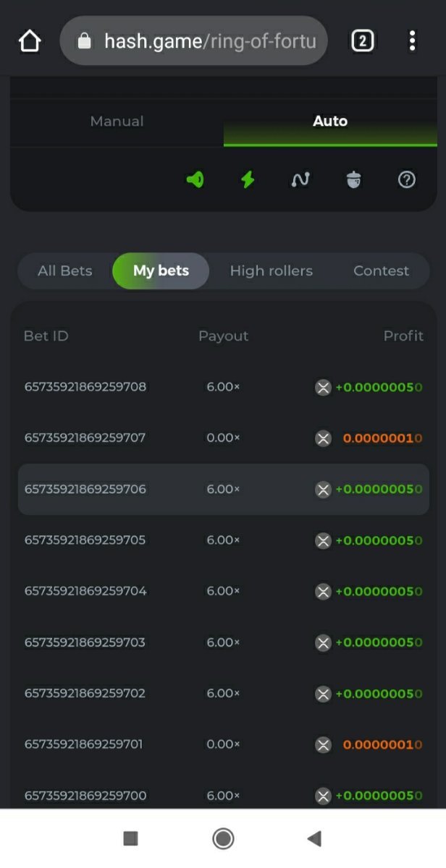Image resolution: width=446 pixels, height=868 pixels.
Task: Toggle the green sound speaker icon
Action: 195,179
